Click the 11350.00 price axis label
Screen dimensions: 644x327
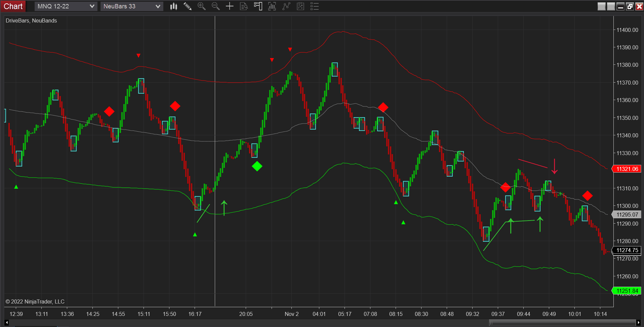[x=627, y=118]
